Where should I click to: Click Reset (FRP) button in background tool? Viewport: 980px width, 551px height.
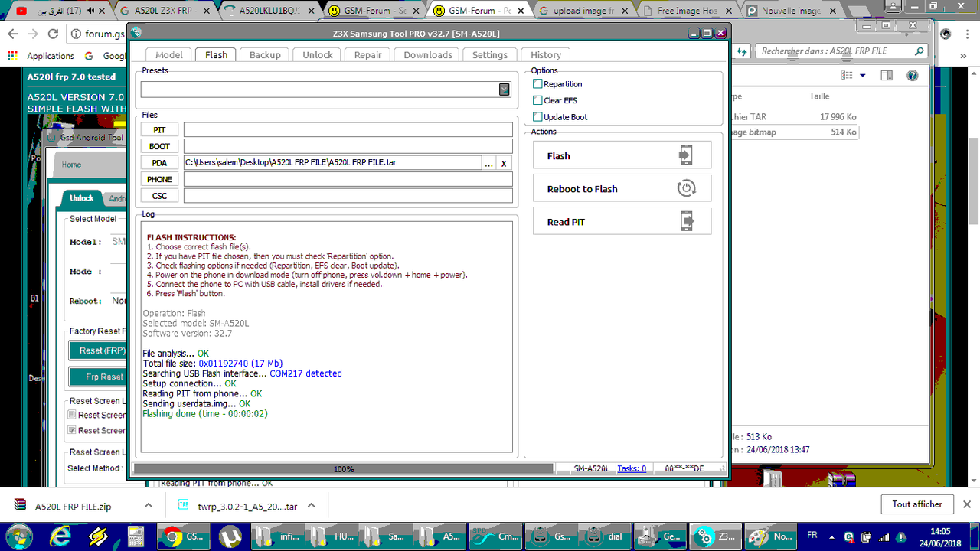[x=96, y=350]
